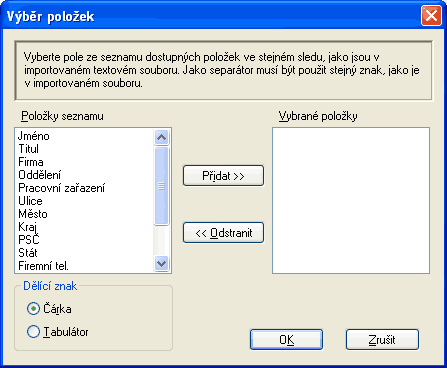The height and width of the screenshot is (368, 447).
Task: Cancel with the Zrušit button
Action: pos(382,340)
